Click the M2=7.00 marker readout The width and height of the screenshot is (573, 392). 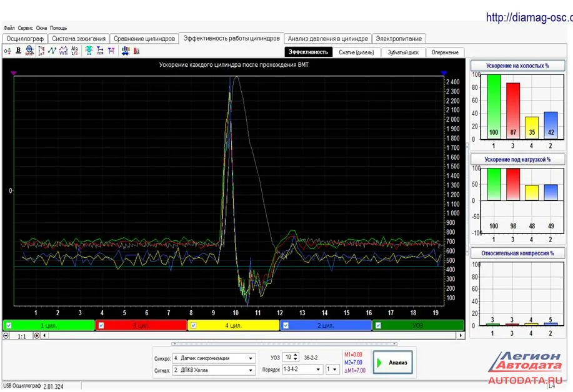click(353, 363)
